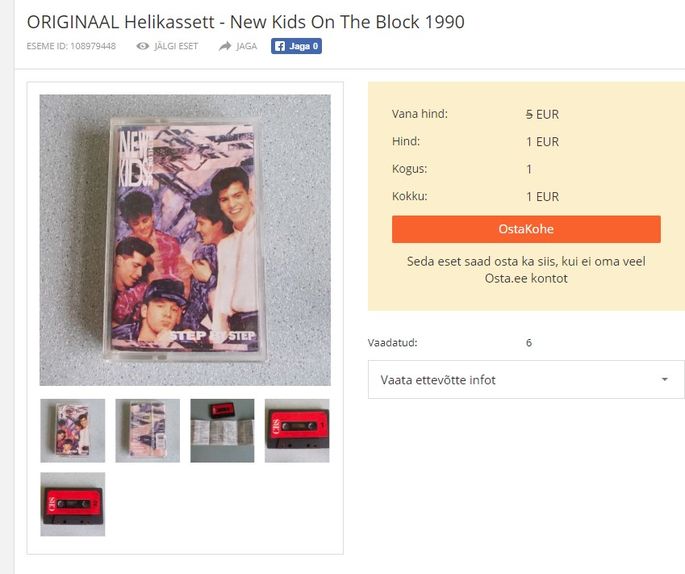Select the red cassette side 2 thumbnail
This screenshot has width=685, height=574.
[73, 504]
